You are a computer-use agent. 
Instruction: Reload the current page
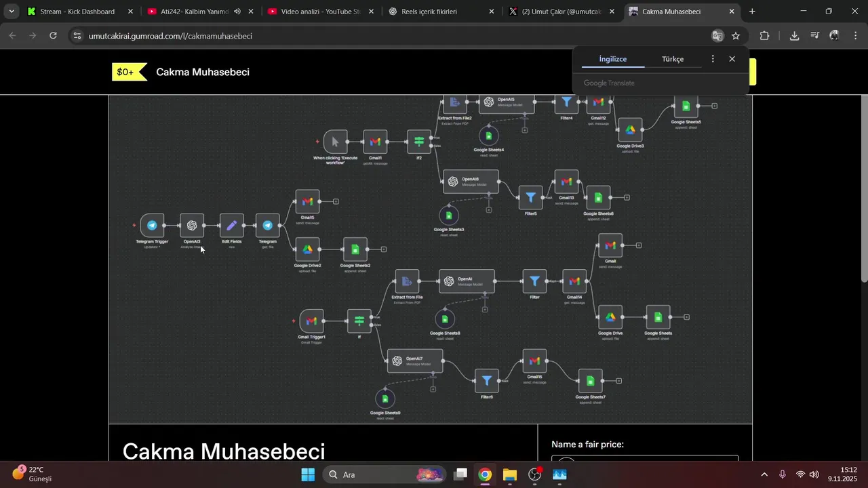point(53,36)
